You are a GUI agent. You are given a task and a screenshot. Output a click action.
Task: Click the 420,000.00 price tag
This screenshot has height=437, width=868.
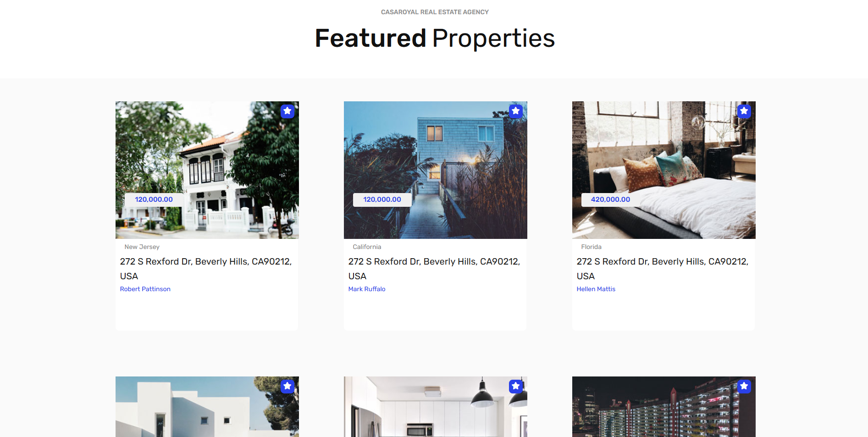610,199
